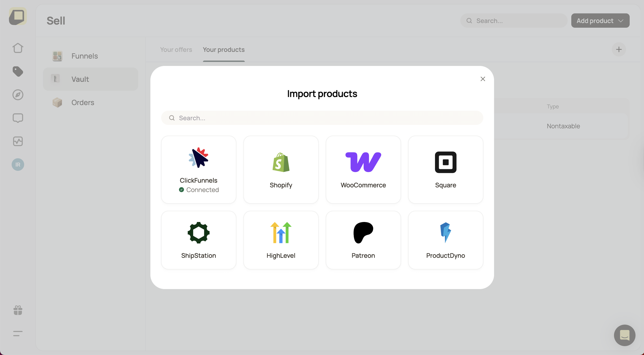Click the gift rewards icon in sidebar

click(x=18, y=310)
